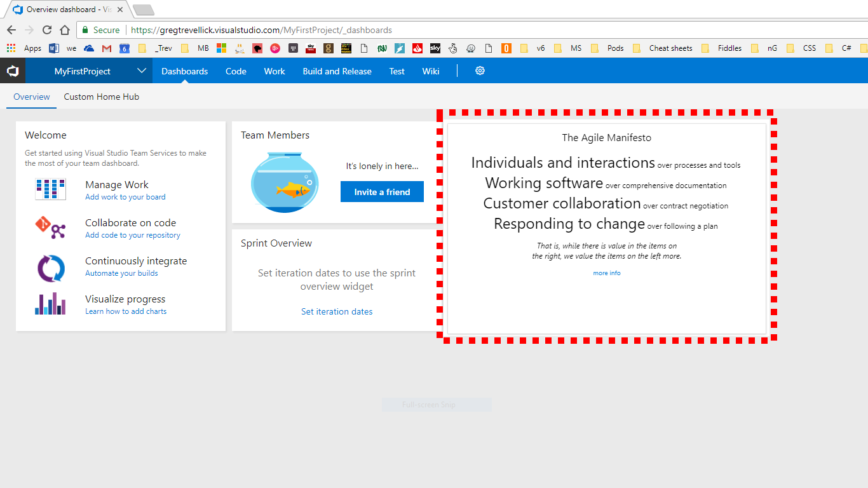The height and width of the screenshot is (488, 868).
Task: Open the Goodreads 'g' bookmark icon
Action: click(329, 48)
